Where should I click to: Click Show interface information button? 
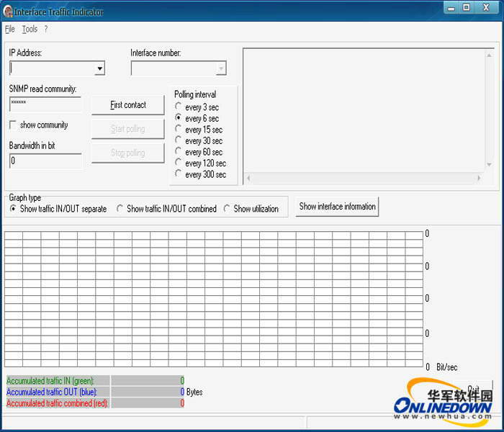point(337,207)
